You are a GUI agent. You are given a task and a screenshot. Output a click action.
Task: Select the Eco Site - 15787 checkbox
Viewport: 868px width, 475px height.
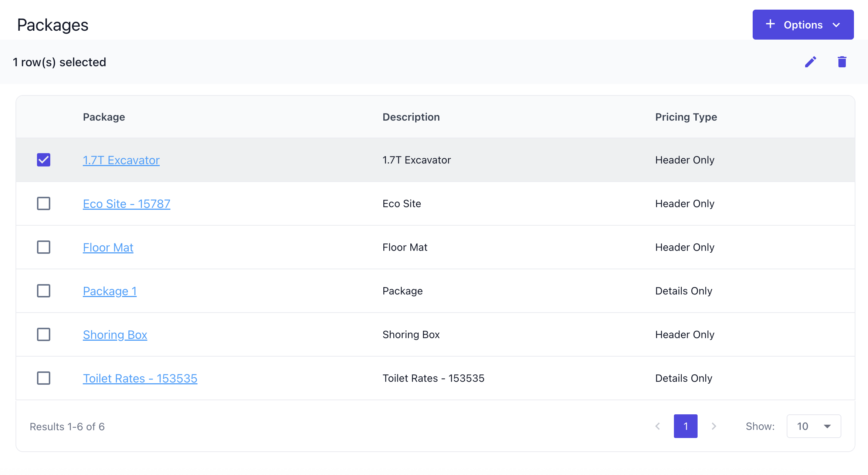(x=44, y=203)
